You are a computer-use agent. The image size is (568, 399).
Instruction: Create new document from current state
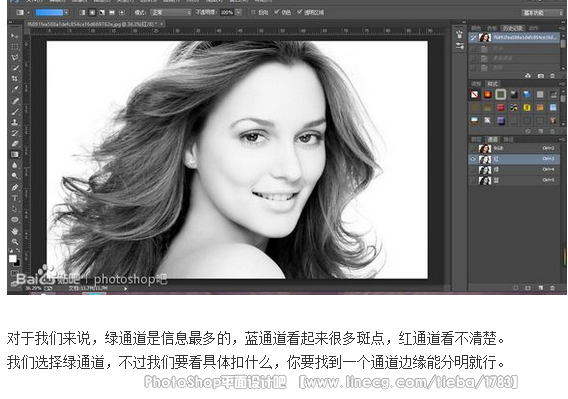click(528, 76)
